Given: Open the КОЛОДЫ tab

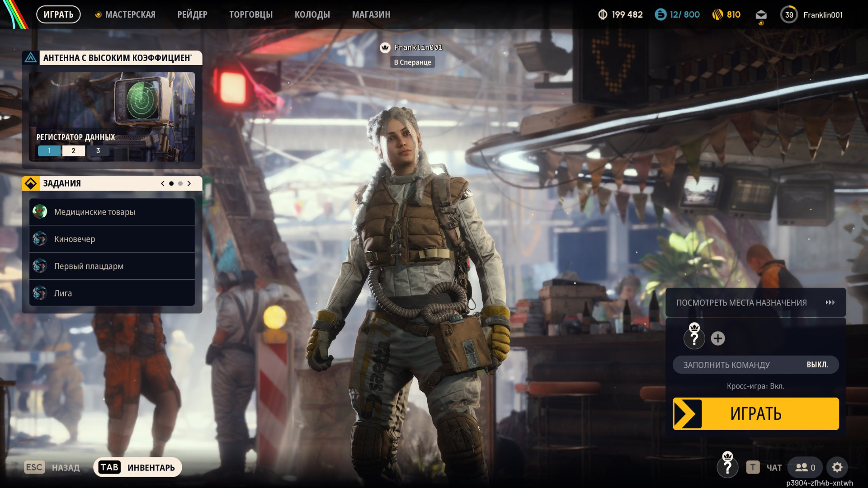Looking at the screenshot, I should click(312, 14).
